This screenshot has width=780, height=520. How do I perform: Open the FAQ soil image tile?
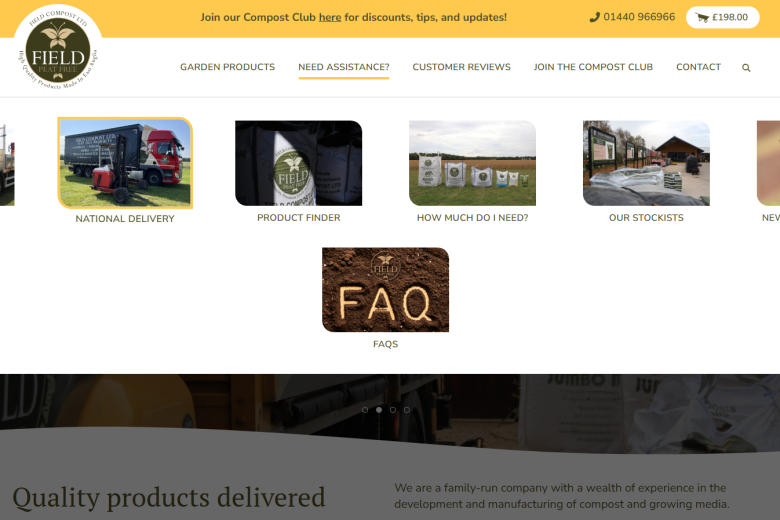coord(386,290)
